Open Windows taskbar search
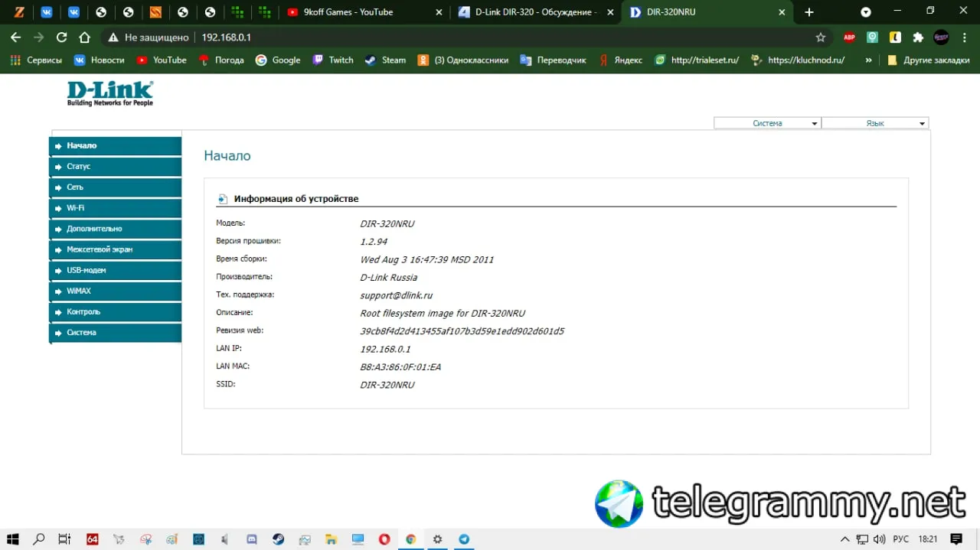Viewport: 980px width, 550px height. click(x=39, y=539)
